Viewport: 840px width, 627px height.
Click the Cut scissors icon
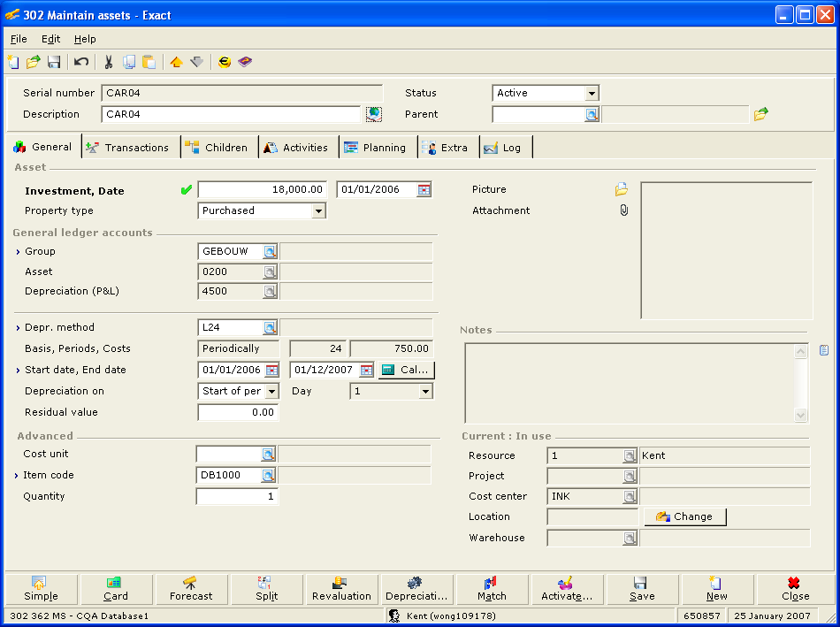tap(108, 62)
